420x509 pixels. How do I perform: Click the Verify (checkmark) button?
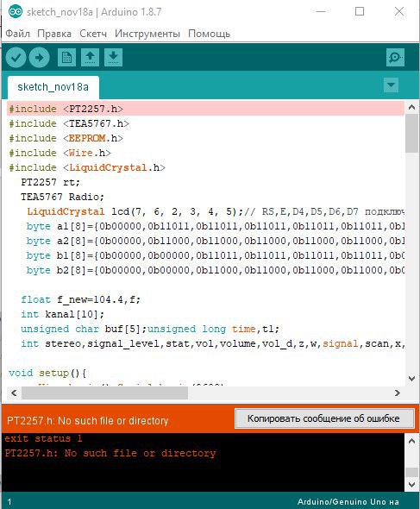[x=16, y=58]
